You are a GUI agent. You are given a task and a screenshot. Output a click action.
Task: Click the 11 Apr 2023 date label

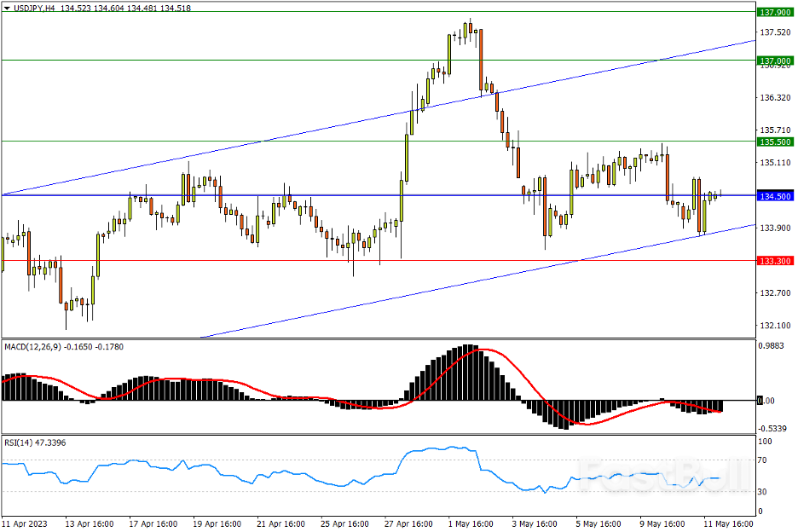[x=24, y=523]
